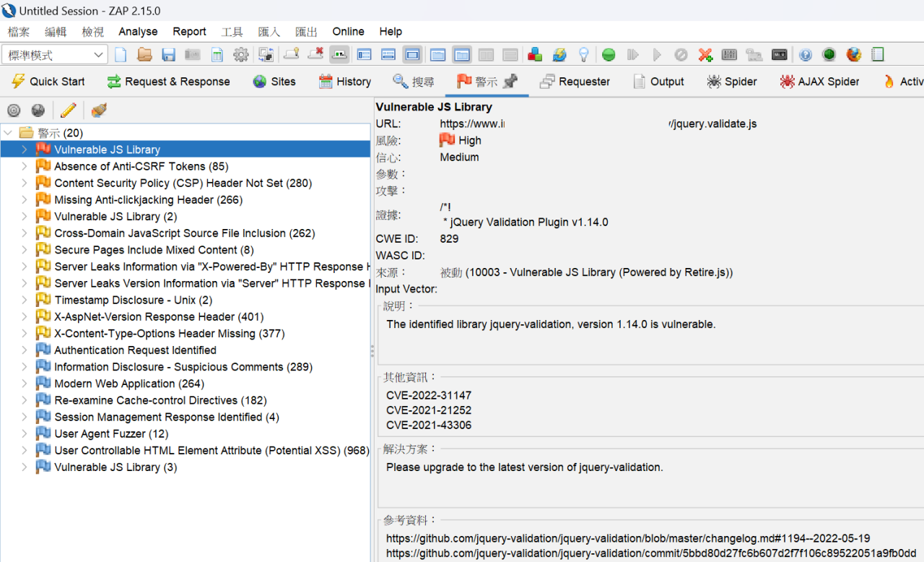Open the AJAX Spider tab
The width and height of the screenshot is (924, 562).
point(819,82)
